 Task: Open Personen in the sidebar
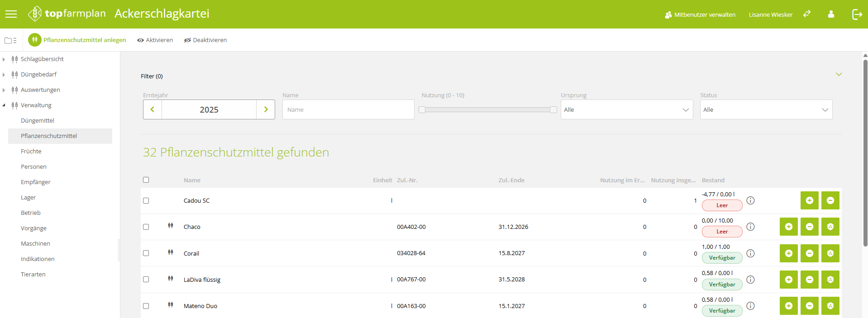(33, 167)
